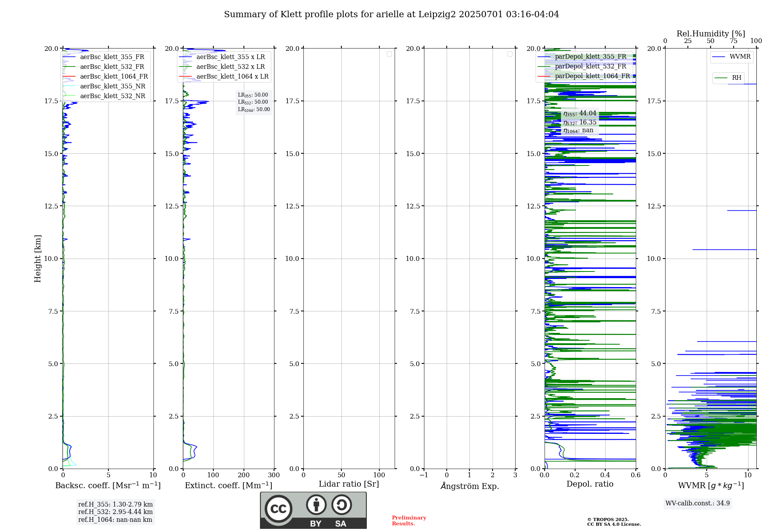Viewport: 783px width, 532px height.
Task: Click the '© TROPOS 2025.' copyright text
Action: click(x=608, y=519)
